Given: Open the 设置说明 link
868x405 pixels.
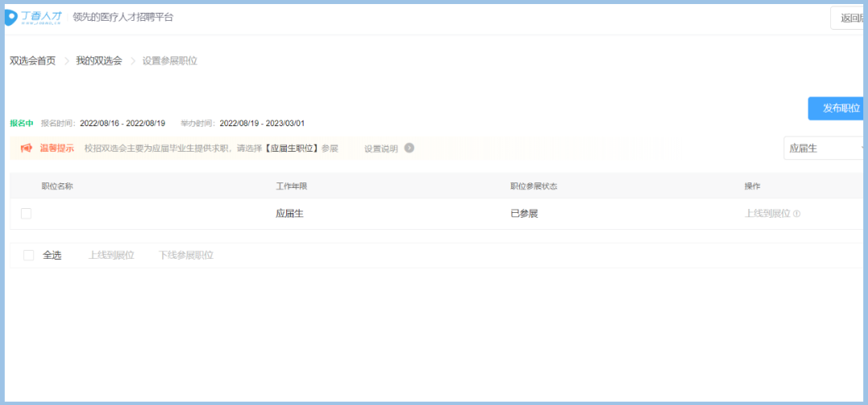Looking at the screenshot, I should [381, 149].
